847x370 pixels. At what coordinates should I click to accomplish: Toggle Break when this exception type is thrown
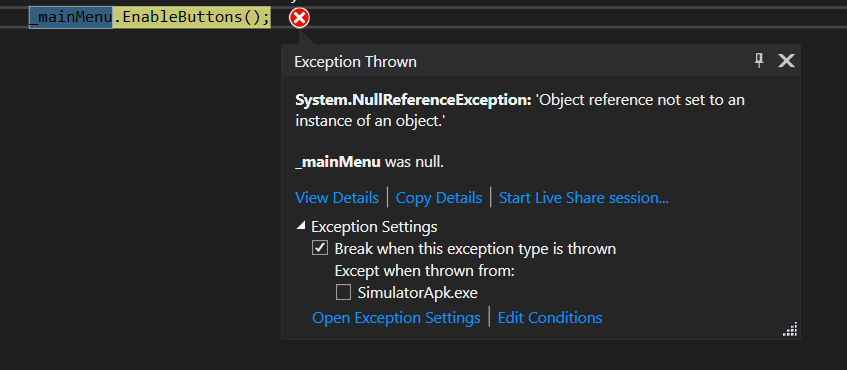pos(320,248)
